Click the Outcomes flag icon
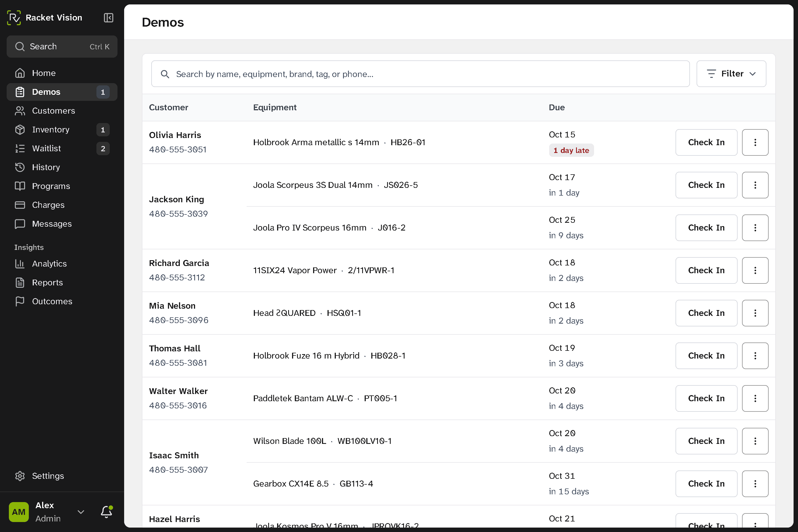Image resolution: width=798 pixels, height=532 pixels. pyautogui.click(x=20, y=301)
